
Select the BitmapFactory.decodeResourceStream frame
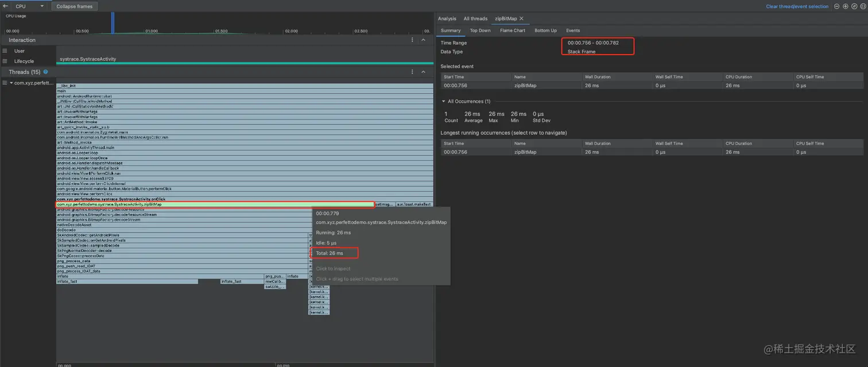coord(184,215)
